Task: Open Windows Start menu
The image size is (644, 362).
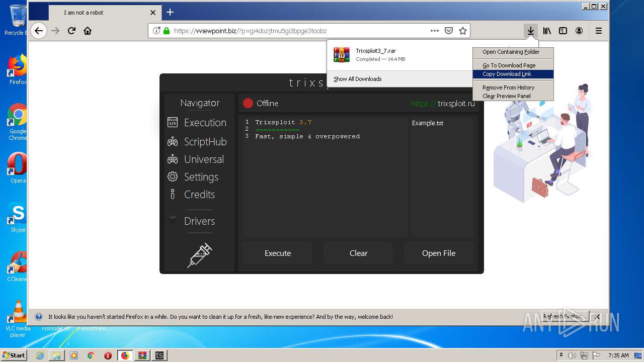Action: 14,355
